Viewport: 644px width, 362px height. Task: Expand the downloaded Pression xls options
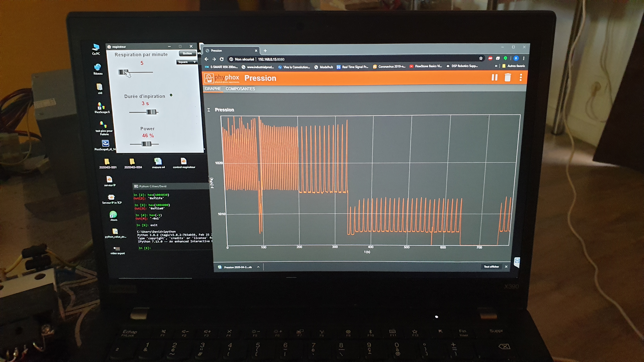[258, 267]
